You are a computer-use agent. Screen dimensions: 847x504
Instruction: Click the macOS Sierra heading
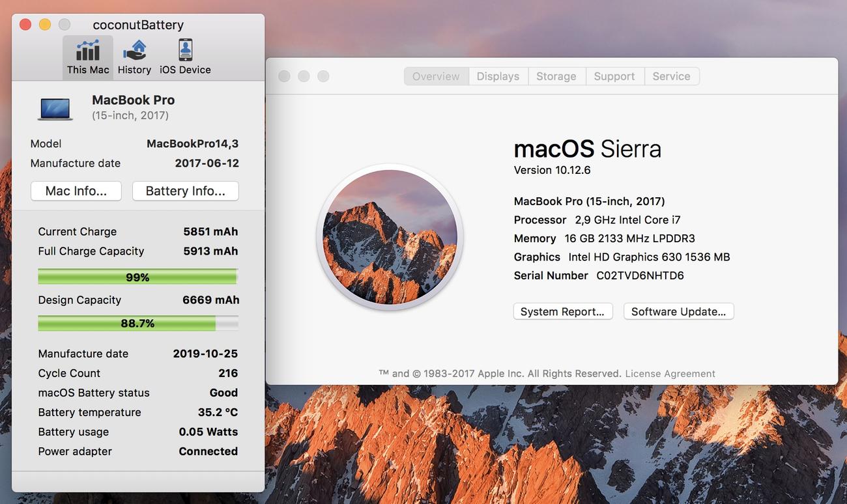(587, 149)
